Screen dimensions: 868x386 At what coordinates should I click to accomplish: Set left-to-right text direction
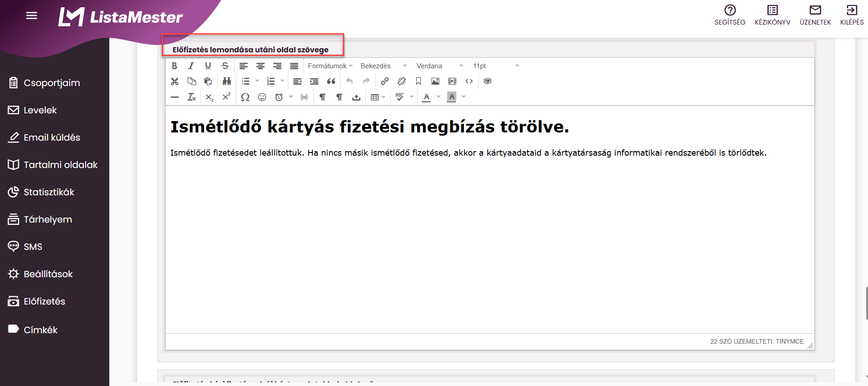(322, 97)
